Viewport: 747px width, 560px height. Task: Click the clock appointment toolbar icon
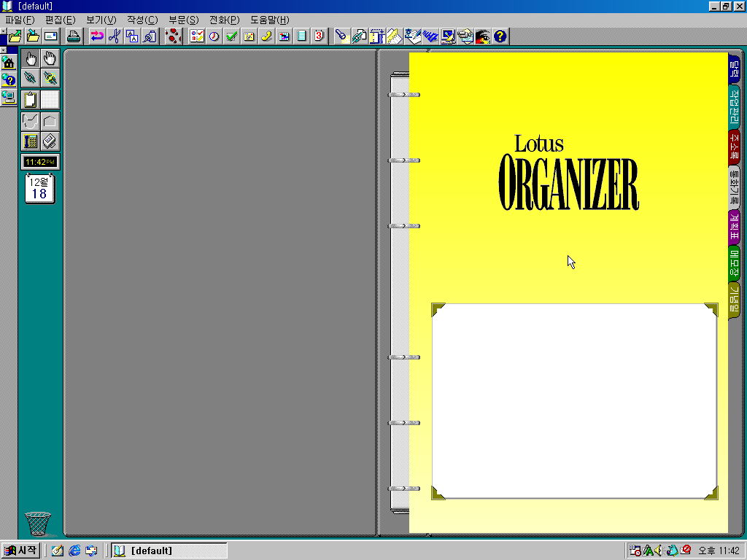tap(214, 36)
